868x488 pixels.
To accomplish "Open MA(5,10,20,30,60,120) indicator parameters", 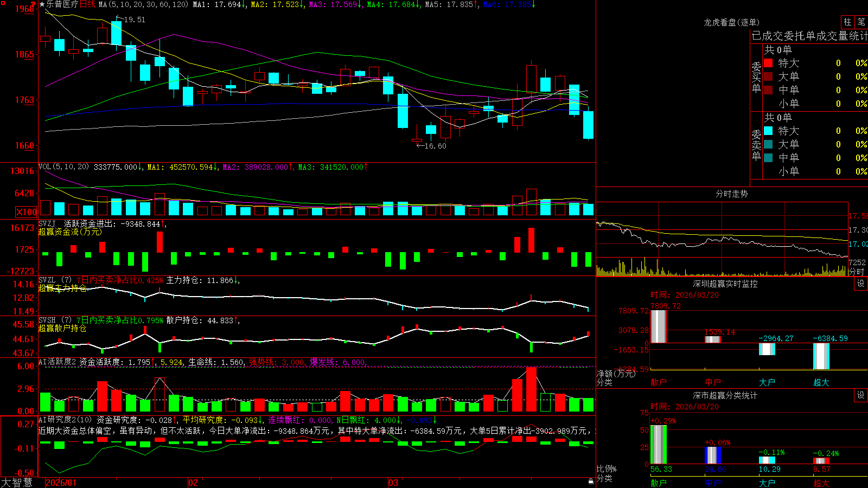I will [143, 4].
